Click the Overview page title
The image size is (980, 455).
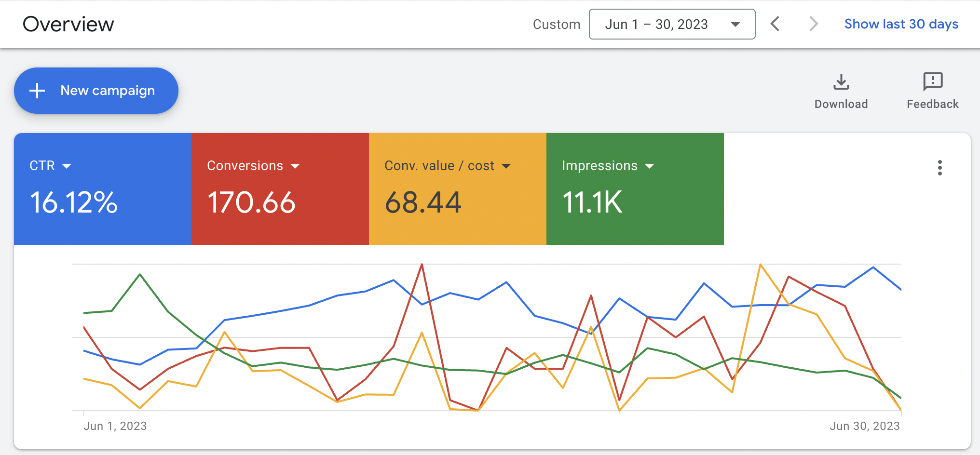[x=69, y=24]
